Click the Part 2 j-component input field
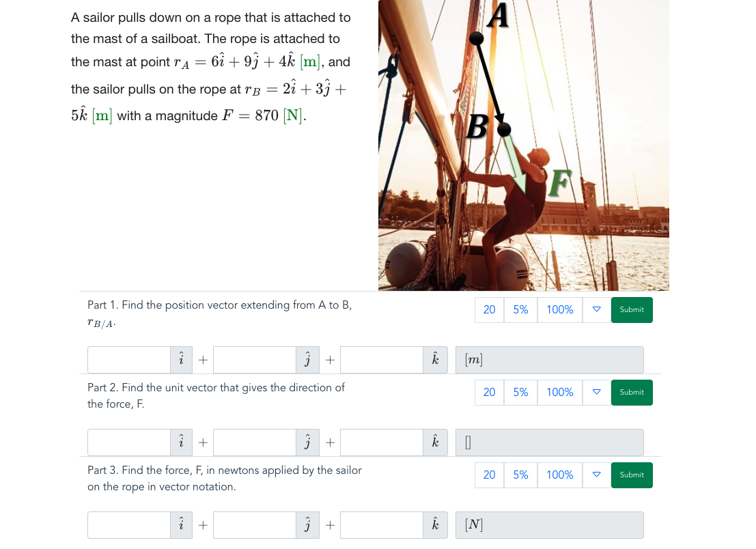The width and height of the screenshot is (756, 549). [255, 442]
